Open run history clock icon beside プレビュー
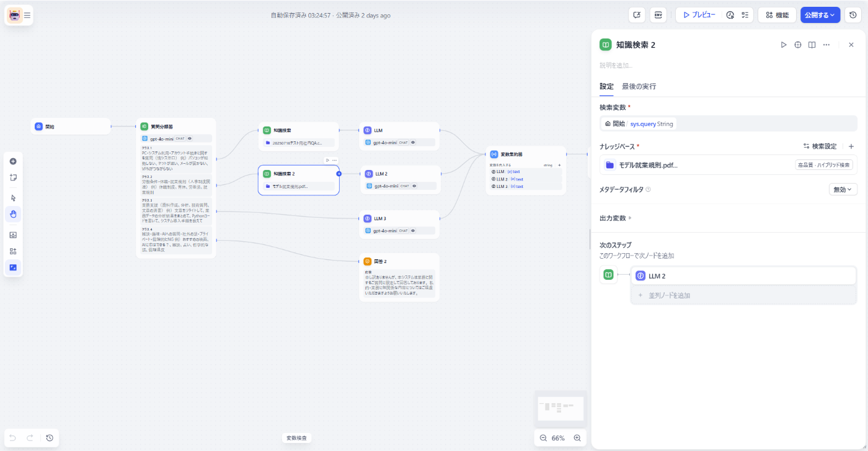 point(730,15)
